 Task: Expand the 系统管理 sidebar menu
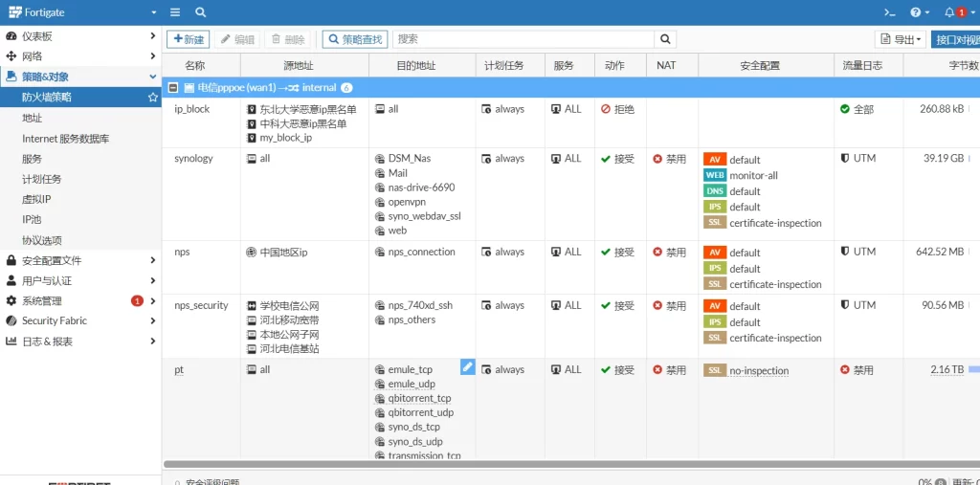pyautogui.click(x=80, y=300)
